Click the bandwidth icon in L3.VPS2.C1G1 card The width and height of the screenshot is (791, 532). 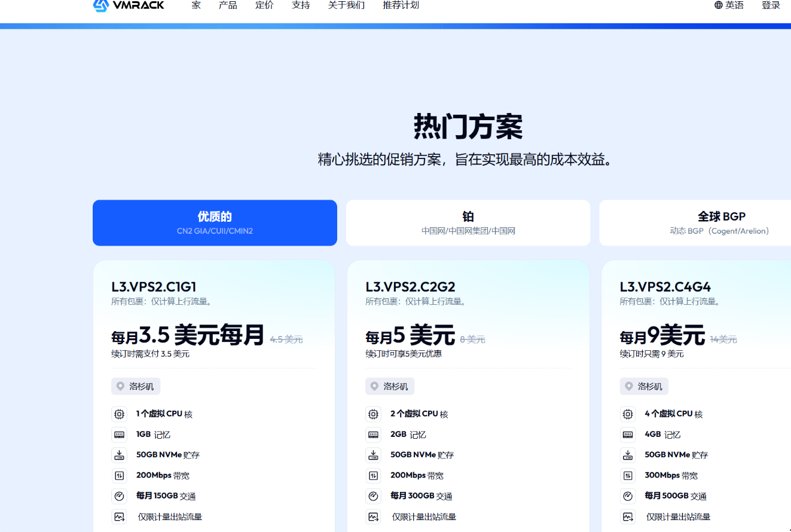click(x=119, y=476)
